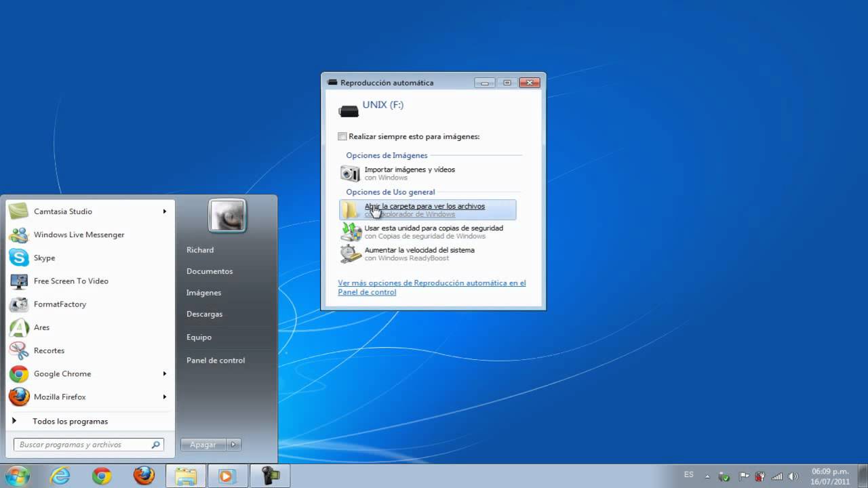Open Mozilla Firefox from the taskbar

[x=144, y=476]
